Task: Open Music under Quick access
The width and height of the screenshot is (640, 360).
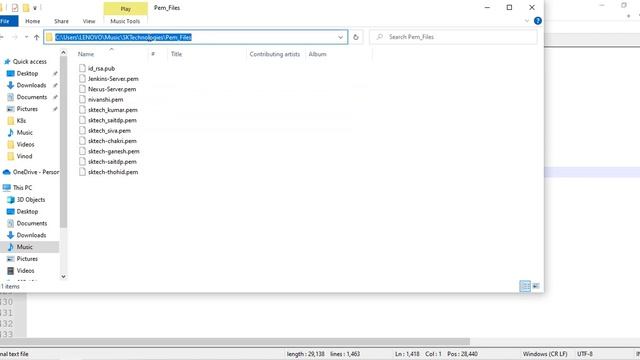Action: (24, 133)
